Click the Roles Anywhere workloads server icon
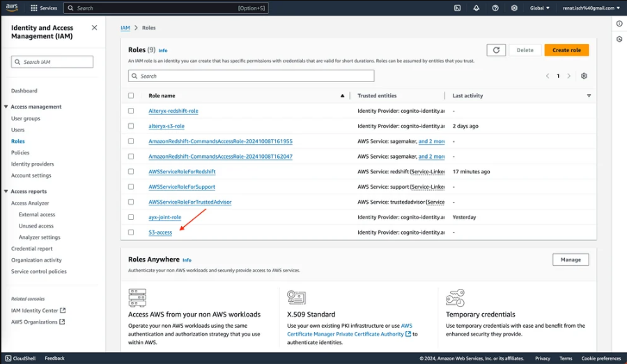The width and height of the screenshot is (627, 364). pos(137,298)
